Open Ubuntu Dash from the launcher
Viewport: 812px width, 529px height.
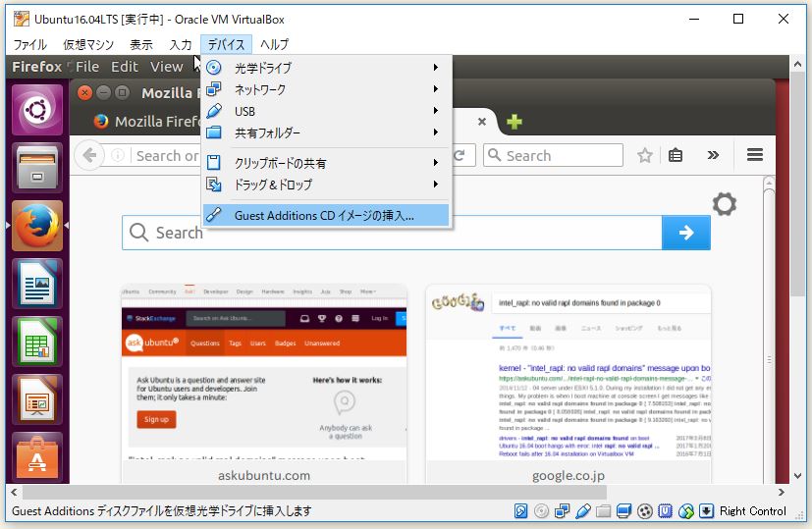[x=36, y=110]
